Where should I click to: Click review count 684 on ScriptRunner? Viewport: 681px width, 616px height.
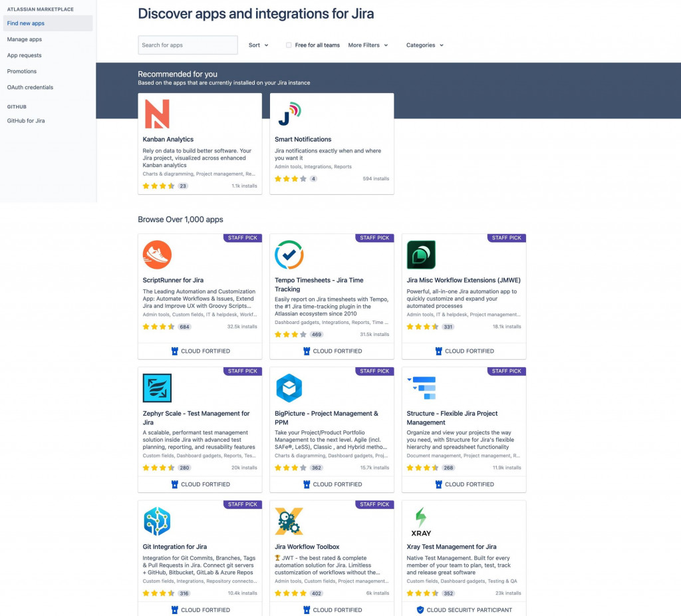pos(185,327)
